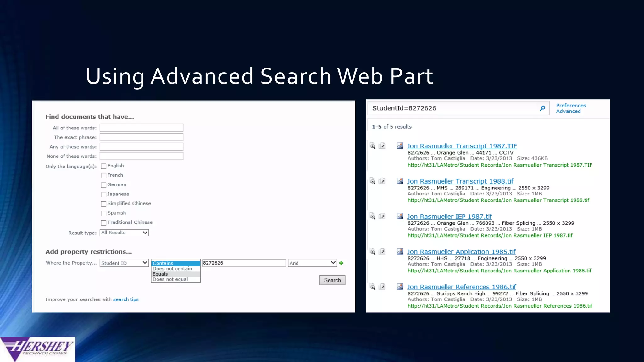This screenshot has width=644, height=362.
Task: Click the '1-5 of 5 results' text
Action: (x=392, y=127)
